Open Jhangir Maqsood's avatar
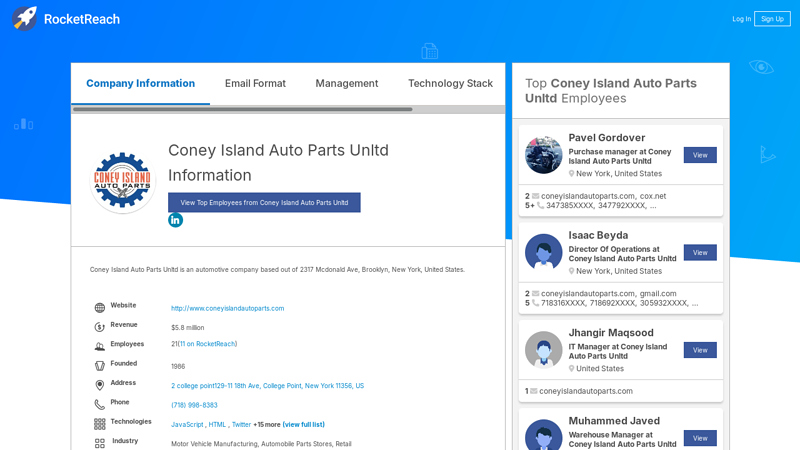 pos(543,349)
